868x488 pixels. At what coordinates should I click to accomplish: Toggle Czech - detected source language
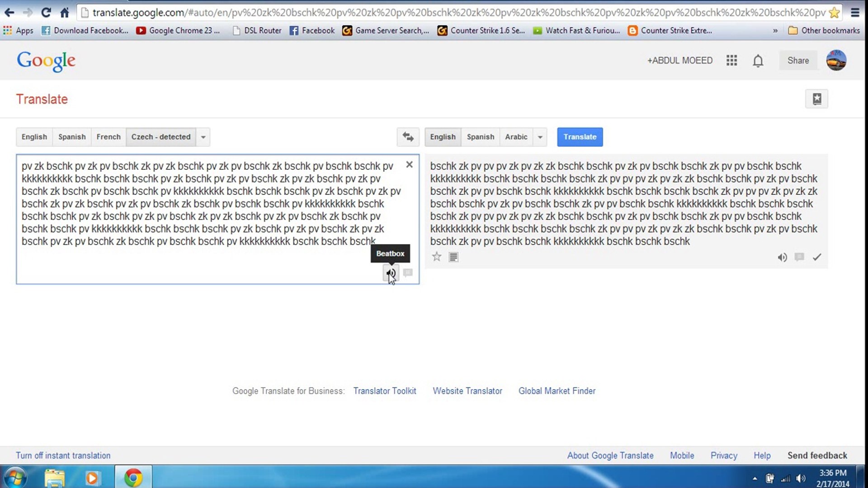(x=160, y=137)
